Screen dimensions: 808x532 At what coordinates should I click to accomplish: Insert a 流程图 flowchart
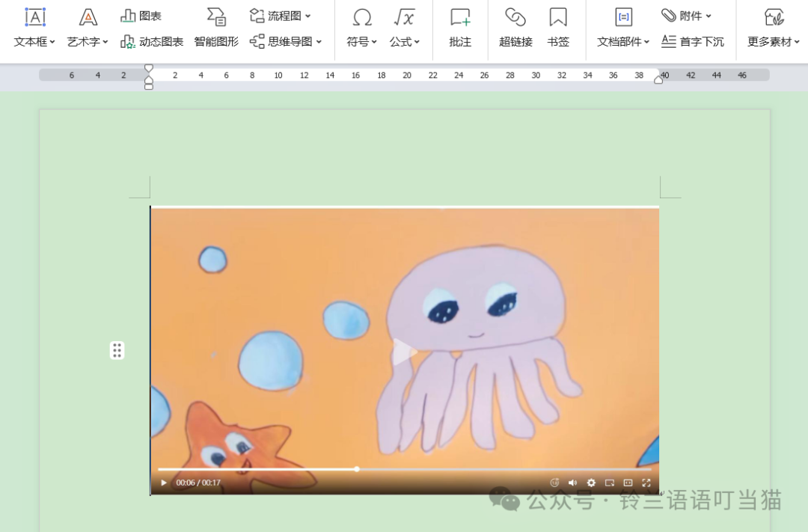tap(280, 16)
